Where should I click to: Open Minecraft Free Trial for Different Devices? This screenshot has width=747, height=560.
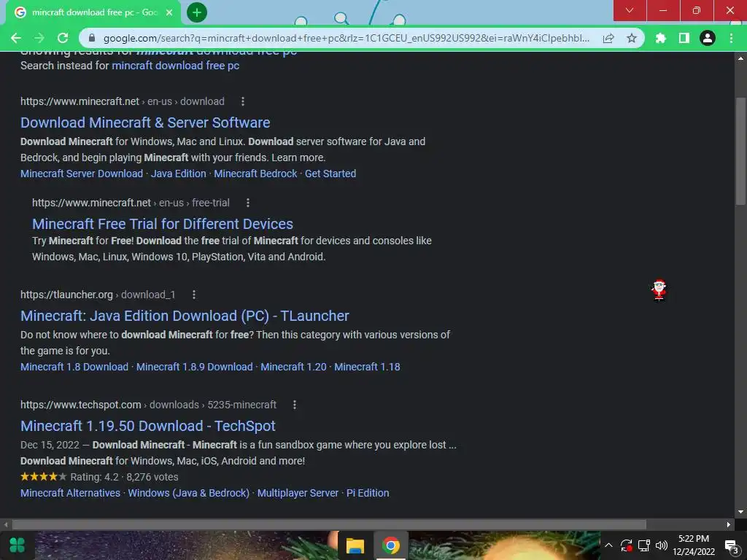[163, 224]
